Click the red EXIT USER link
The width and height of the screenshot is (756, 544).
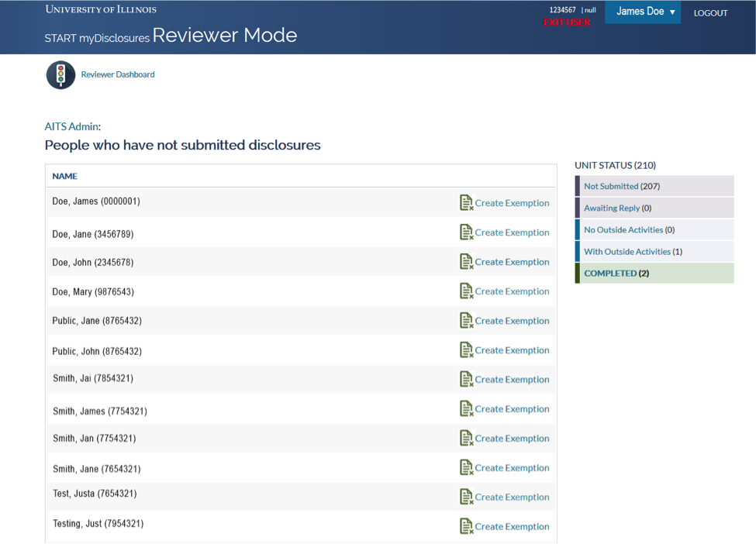pos(567,22)
